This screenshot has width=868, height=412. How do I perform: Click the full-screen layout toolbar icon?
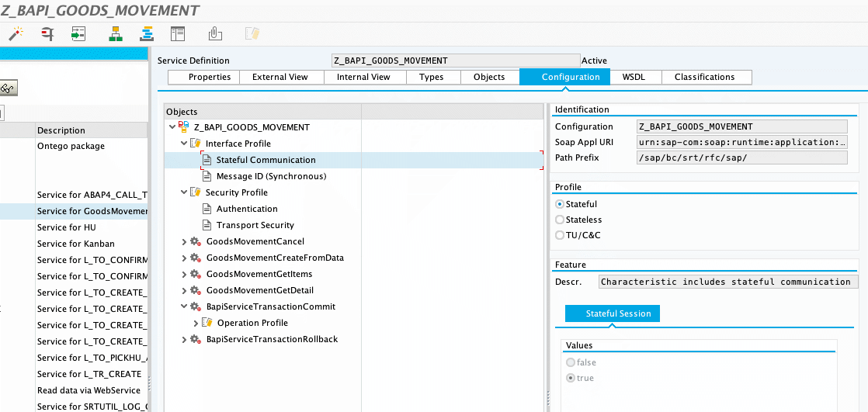click(x=178, y=33)
